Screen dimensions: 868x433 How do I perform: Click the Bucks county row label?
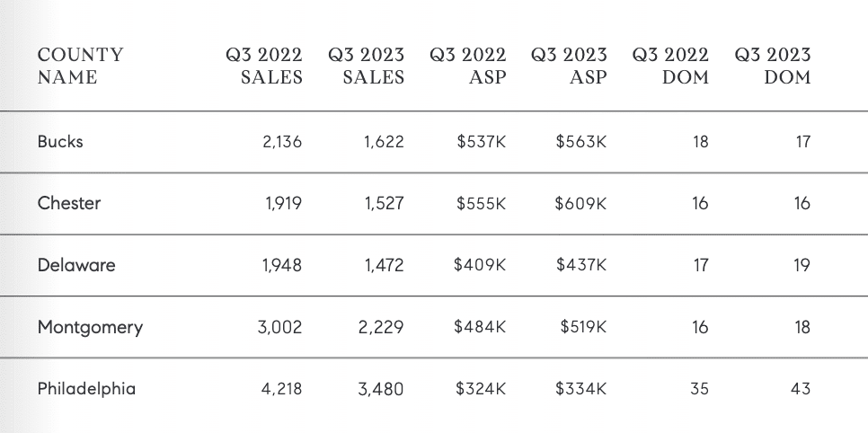60,142
